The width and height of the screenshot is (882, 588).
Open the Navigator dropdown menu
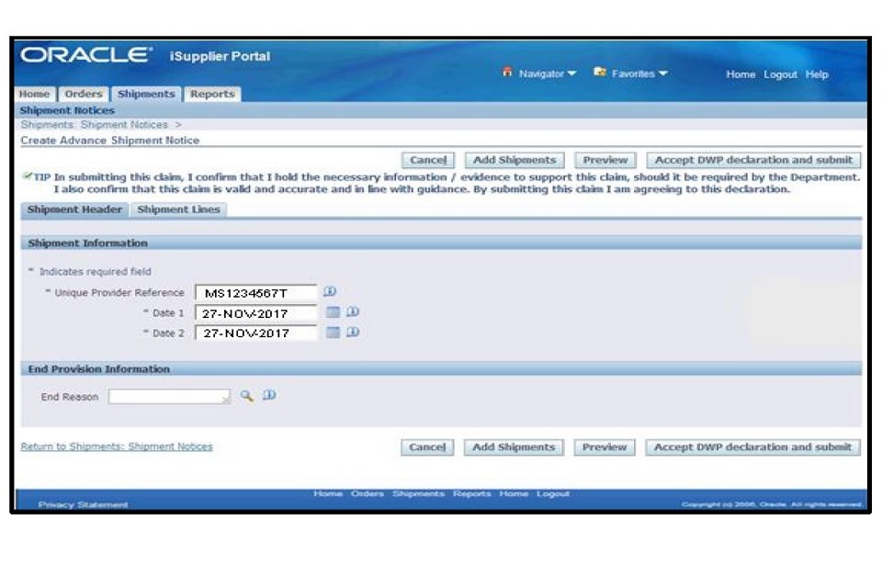pyautogui.click(x=540, y=73)
